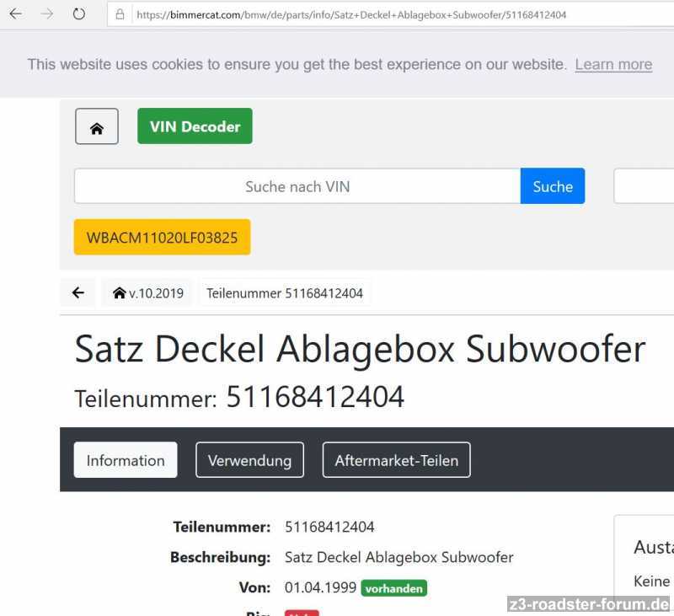Follow the Learn more cookie link
The width and height of the screenshot is (674, 616).
click(613, 64)
